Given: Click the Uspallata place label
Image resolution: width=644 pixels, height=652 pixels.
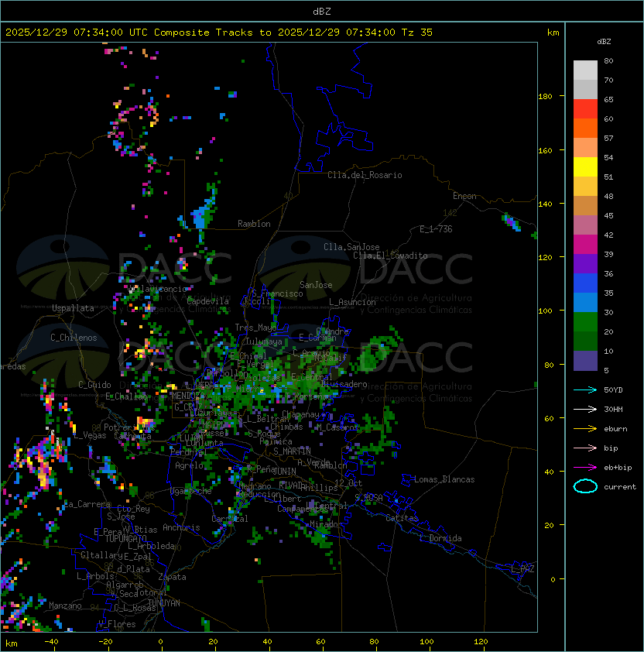Looking at the screenshot, I should click(73, 308).
